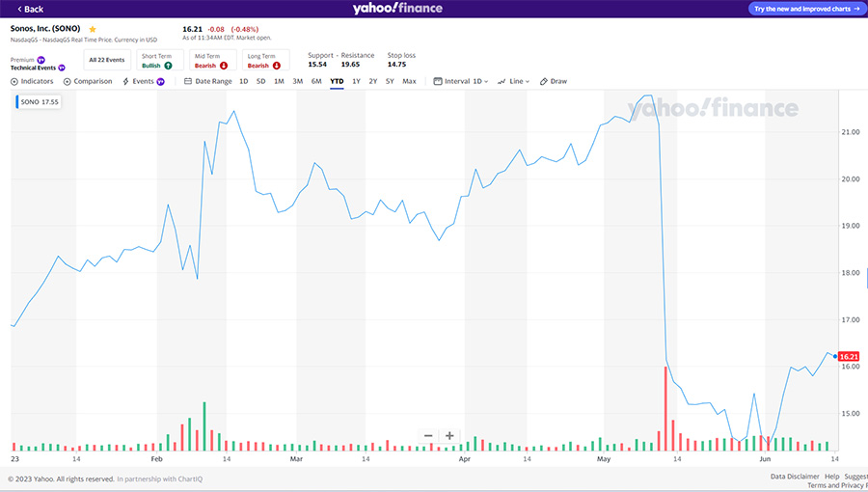868x492 pixels.
Task: View Short Term Bullish event
Action: [x=159, y=61]
